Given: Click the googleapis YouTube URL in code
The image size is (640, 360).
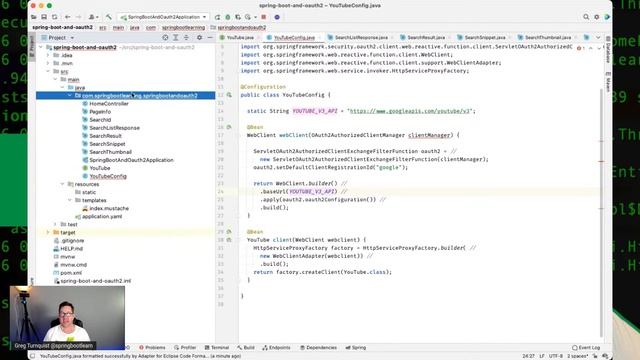Looking at the screenshot, I should [410, 111].
